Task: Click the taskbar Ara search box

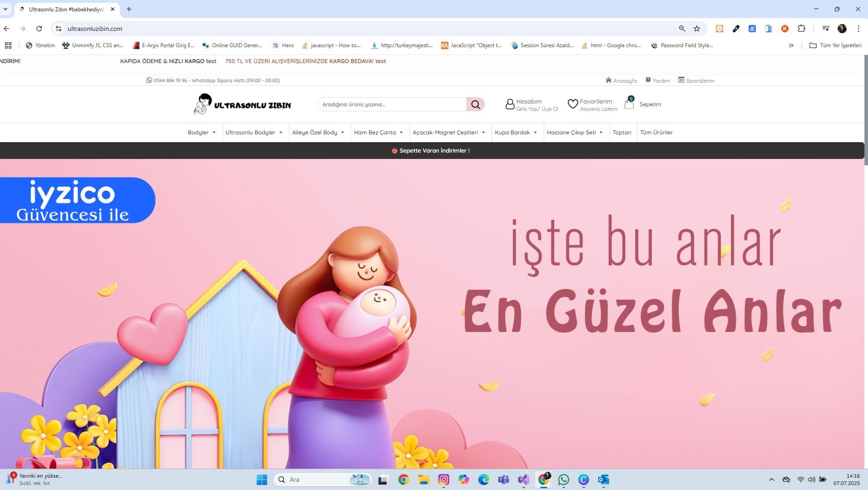Action: (323, 480)
